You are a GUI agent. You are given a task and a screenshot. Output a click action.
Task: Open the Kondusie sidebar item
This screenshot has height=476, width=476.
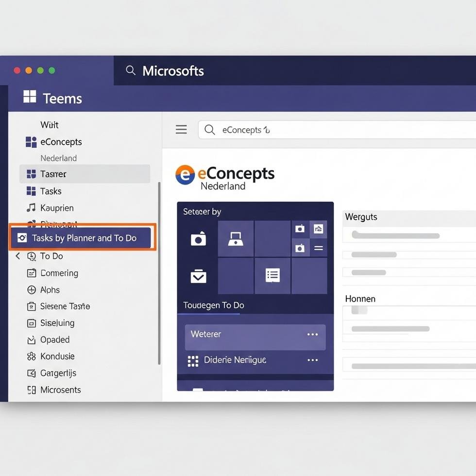click(57, 356)
